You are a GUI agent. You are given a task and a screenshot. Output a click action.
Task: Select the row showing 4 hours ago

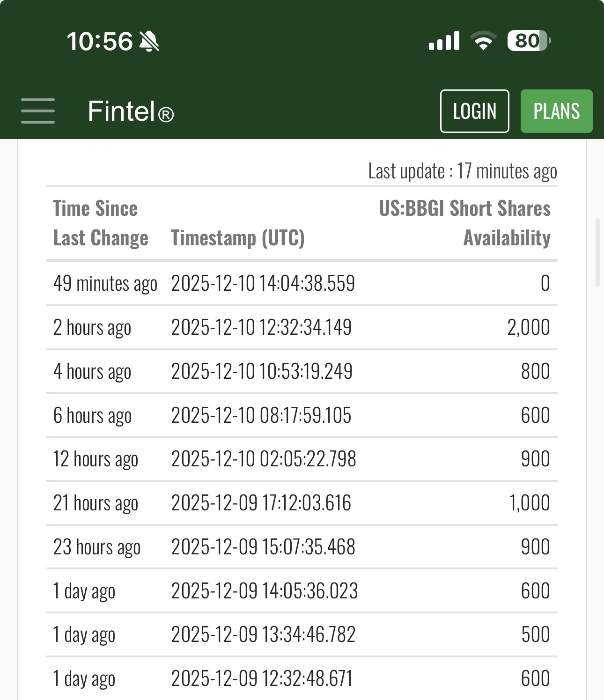pyautogui.click(x=302, y=371)
